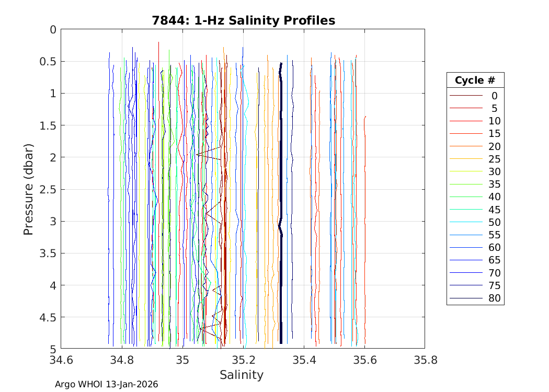
Task: Click the 'Argo WHOI 13-Jan-2026' footer text
Action: pos(107,385)
